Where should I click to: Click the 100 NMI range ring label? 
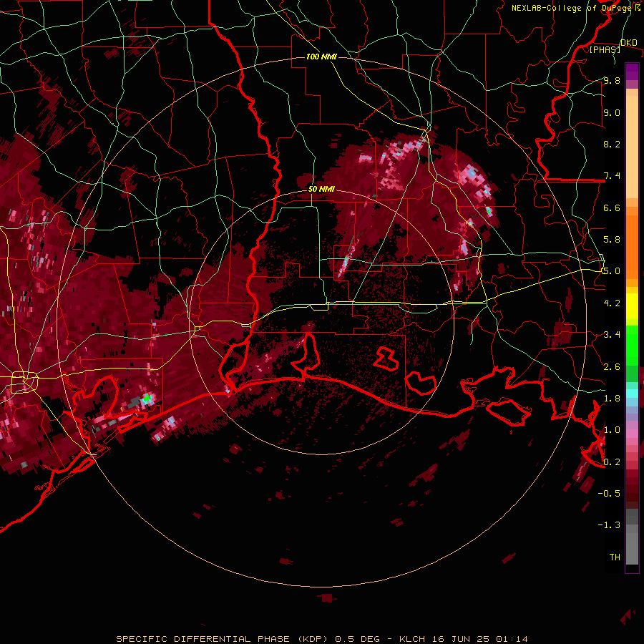(x=321, y=57)
